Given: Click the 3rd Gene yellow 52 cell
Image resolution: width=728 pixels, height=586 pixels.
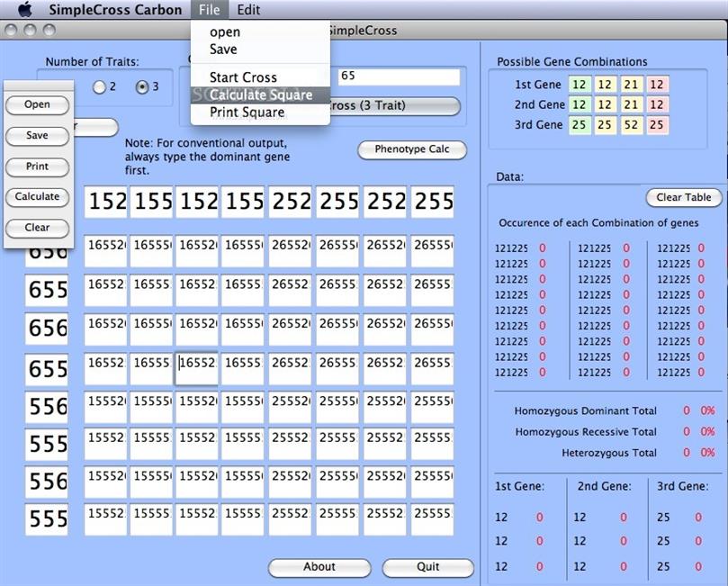Looking at the screenshot, I should coord(631,125).
